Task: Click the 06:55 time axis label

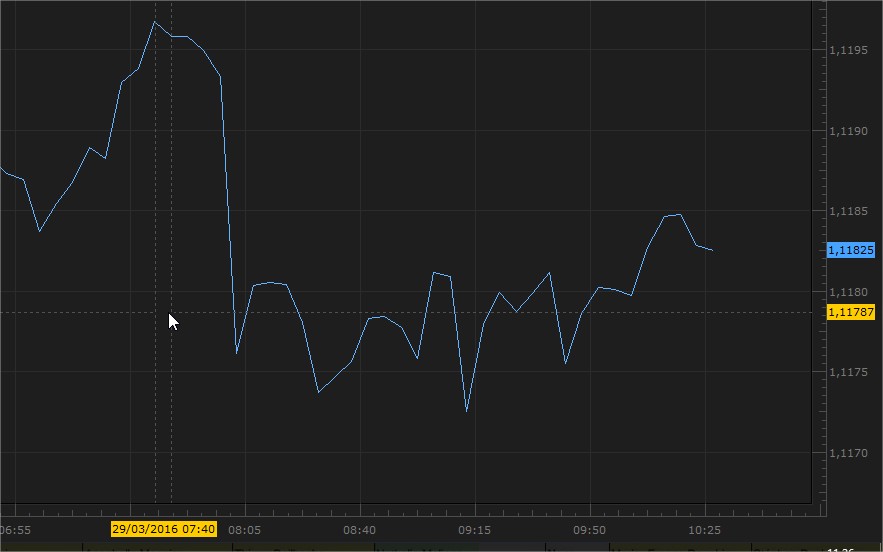Action: tap(15, 530)
